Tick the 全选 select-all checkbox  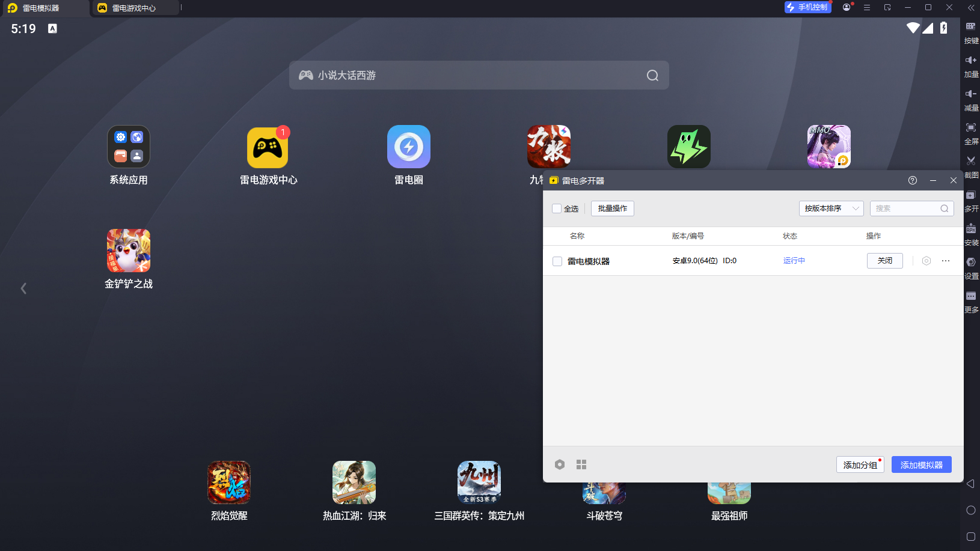(557, 209)
